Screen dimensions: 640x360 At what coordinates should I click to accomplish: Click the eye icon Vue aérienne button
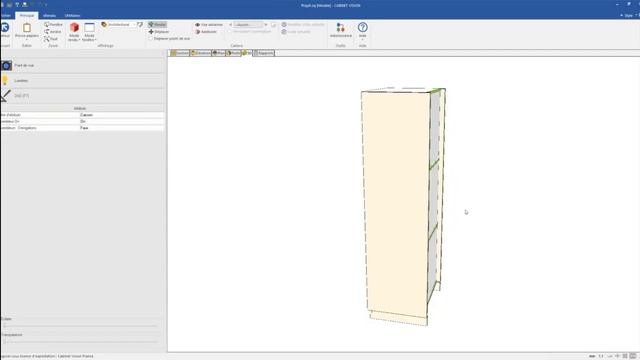pos(209,24)
